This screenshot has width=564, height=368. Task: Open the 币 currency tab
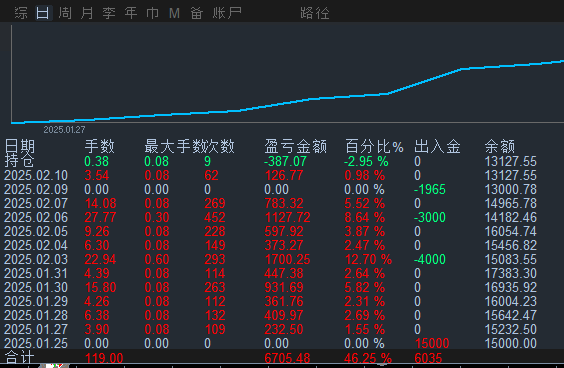tap(153, 13)
